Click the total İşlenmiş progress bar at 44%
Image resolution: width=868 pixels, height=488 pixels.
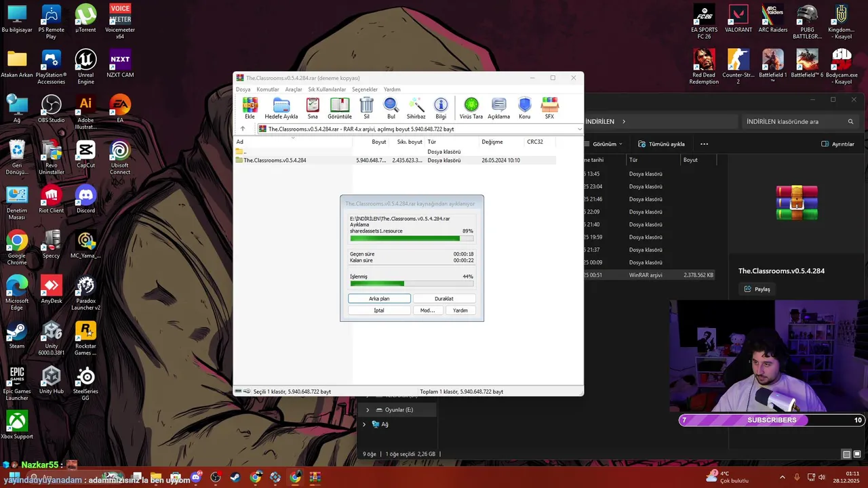(x=412, y=283)
